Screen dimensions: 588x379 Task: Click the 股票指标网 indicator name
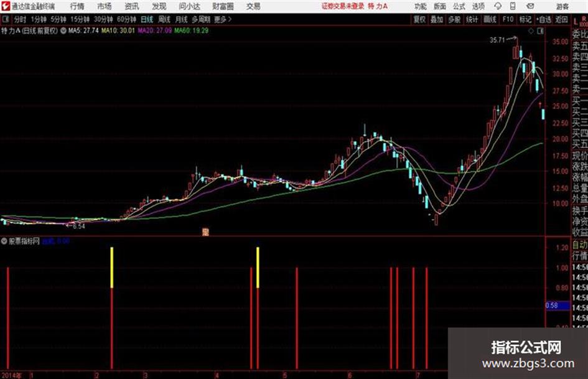(24, 241)
